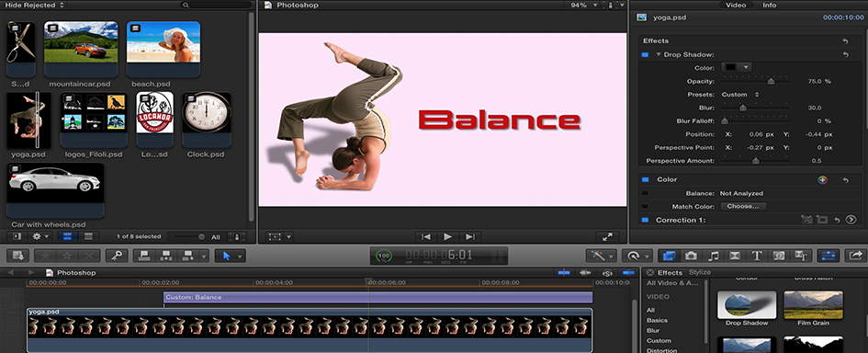Viewport: 868px width, 353px height.
Task: Open the magic wand enhancements menu
Action: tap(602, 256)
